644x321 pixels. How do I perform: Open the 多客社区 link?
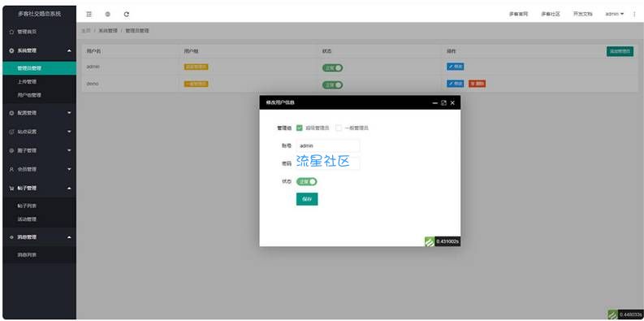point(551,14)
